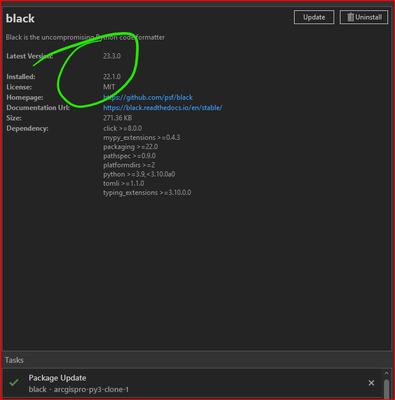Click the trash can icon on Uninstall
This screenshot has height=400, width=395.
tap(350, 17)
